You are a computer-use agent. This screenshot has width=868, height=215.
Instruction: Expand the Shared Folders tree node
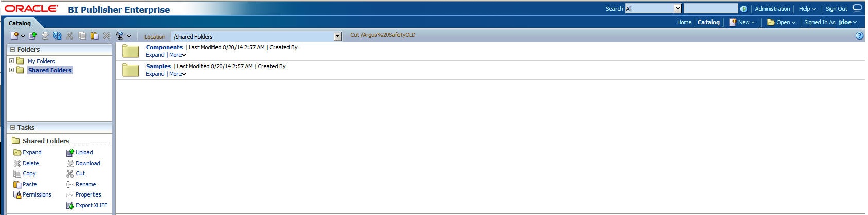point(11,70)
